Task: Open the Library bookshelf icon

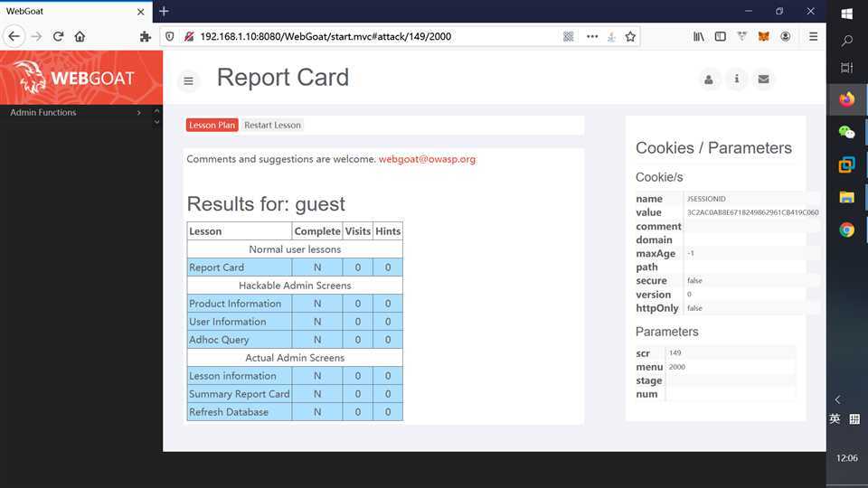Action: click(x=699, y=36)
